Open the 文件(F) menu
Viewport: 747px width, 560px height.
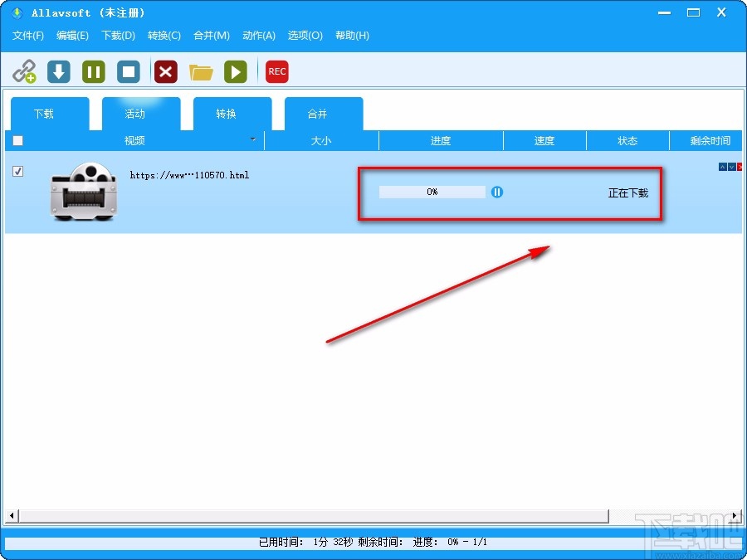28,35
